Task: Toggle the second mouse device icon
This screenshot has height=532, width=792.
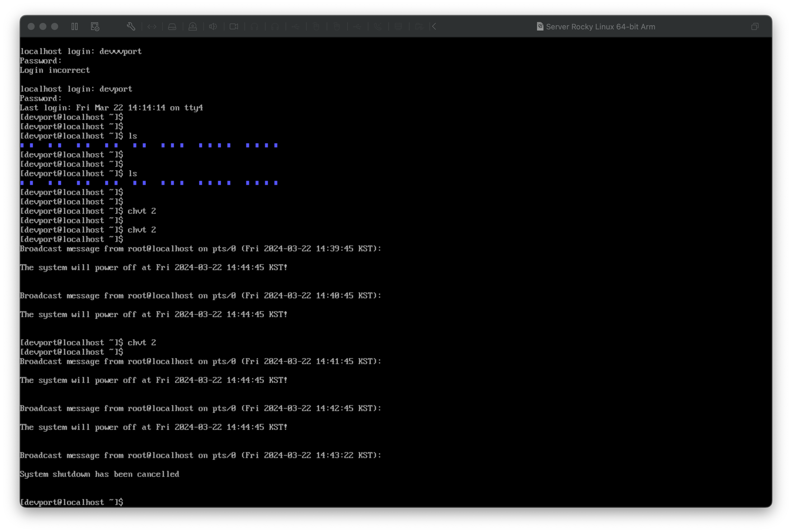Action: click(x=337, y=26)
